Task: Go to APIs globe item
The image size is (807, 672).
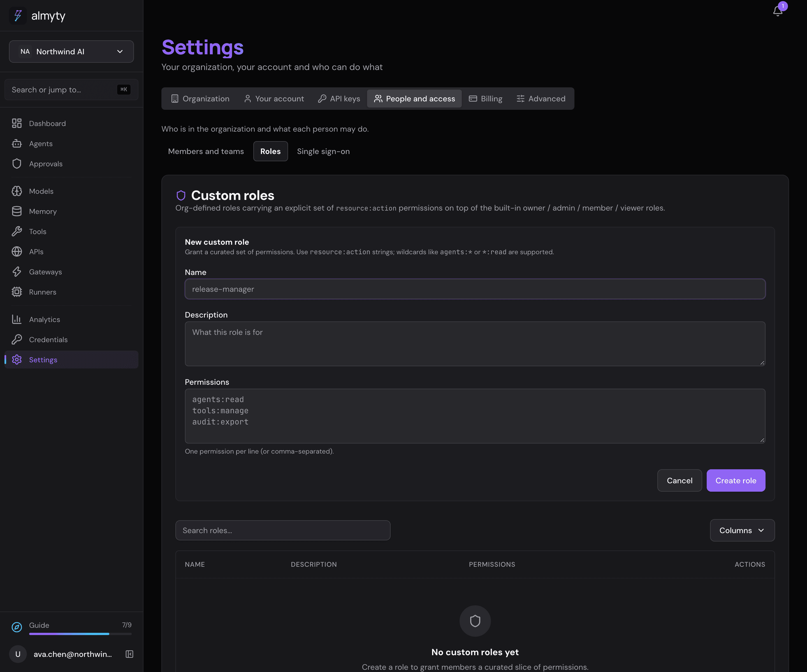Action: tap(71, 251)
